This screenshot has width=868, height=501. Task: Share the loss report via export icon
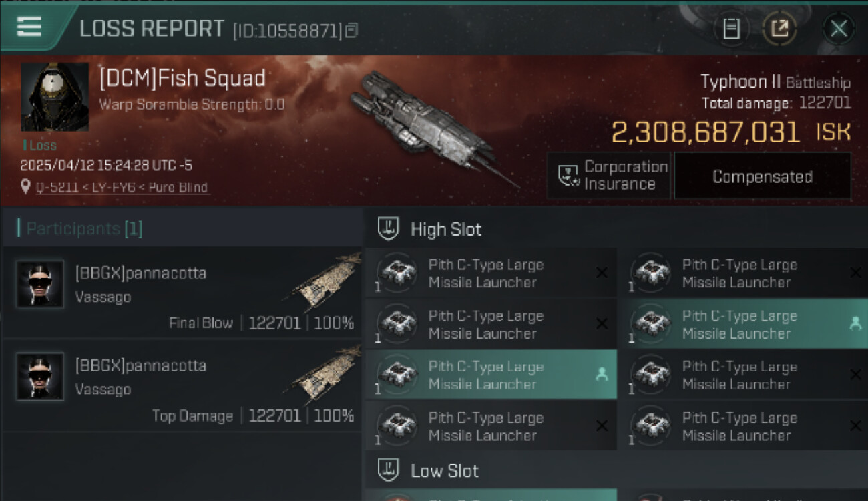pos(779,29)
